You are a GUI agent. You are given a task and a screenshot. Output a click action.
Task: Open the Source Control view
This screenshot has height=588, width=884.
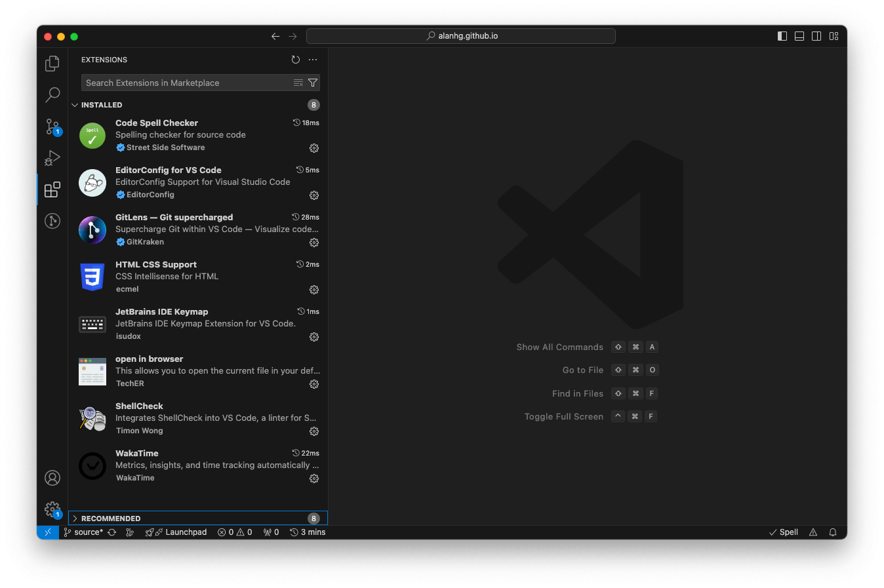(x=52, y=127)
